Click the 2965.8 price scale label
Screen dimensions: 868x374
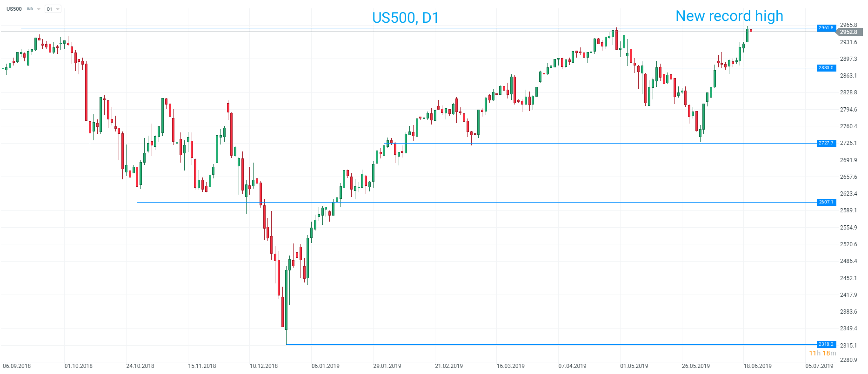point(848,25)
